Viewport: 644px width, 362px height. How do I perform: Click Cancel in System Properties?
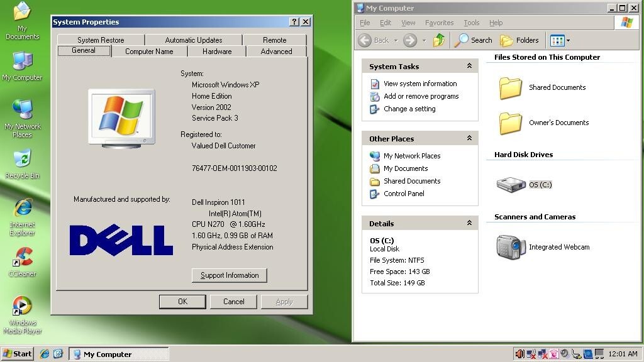click(233, 302)
